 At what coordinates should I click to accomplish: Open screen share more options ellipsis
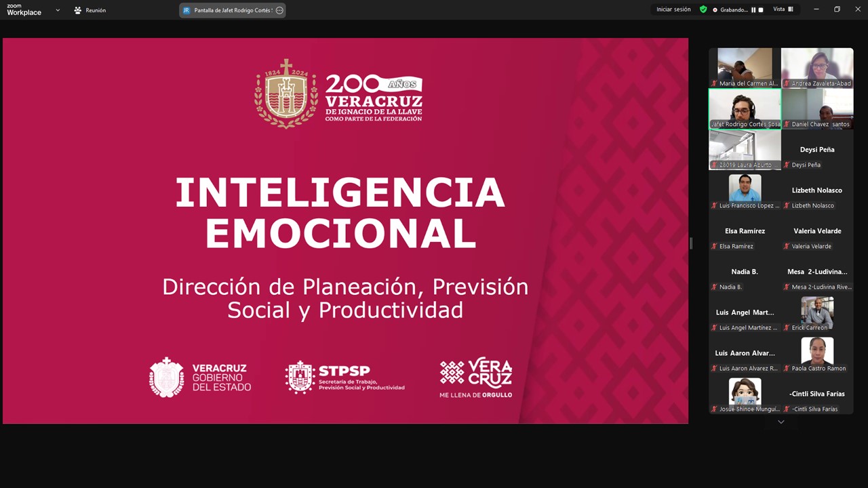279,10
